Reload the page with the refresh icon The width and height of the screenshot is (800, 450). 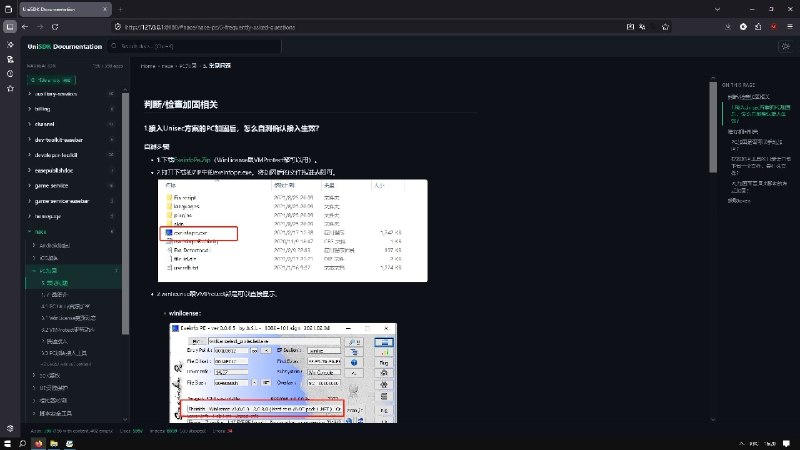[55, 27]
